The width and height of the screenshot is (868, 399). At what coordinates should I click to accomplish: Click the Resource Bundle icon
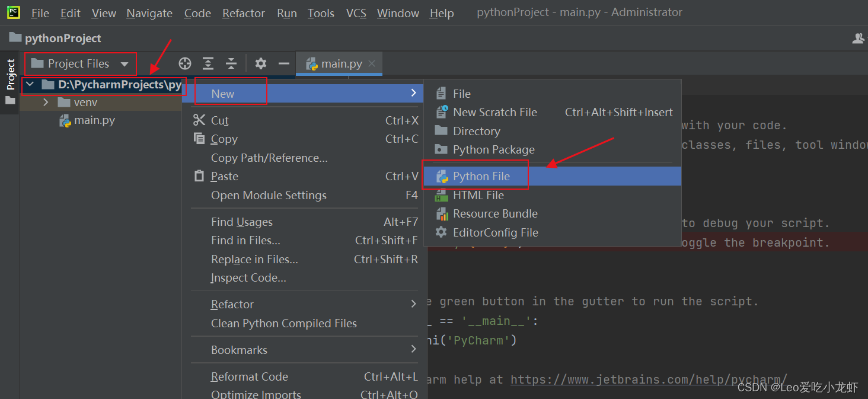click(442, 213)
